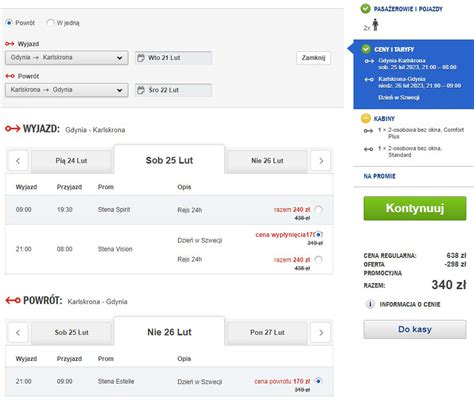Click the right arrow after Nie 26 Lut
Image resolution: width=474 pixels, height=402 pixels.
pyautogui.click(x=321, y=161)
